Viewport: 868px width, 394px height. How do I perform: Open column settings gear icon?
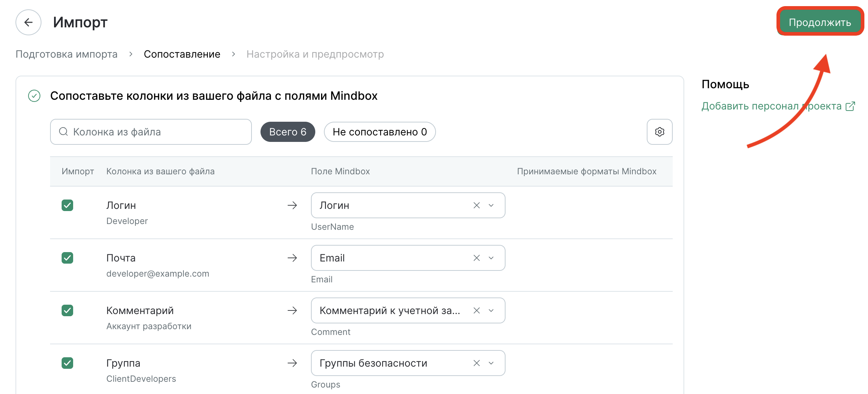point(659,132)
